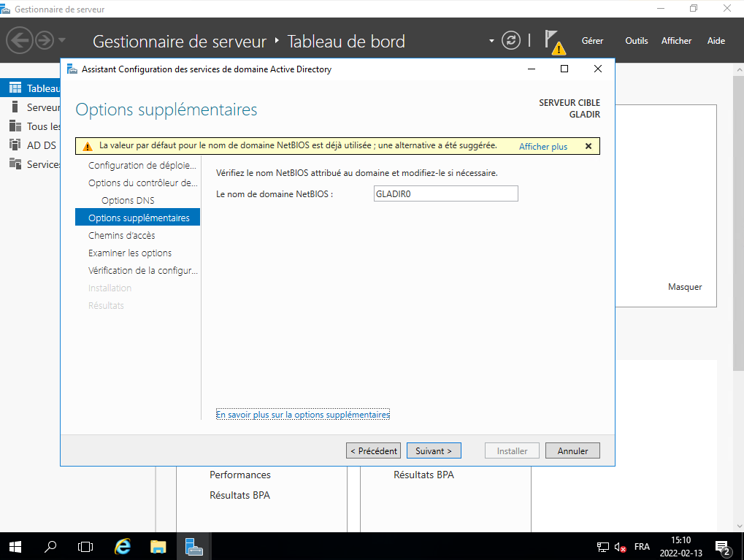744x560 pixels.
Task: Click the back navigation arrow in header
Action: [x=20, y=40]
